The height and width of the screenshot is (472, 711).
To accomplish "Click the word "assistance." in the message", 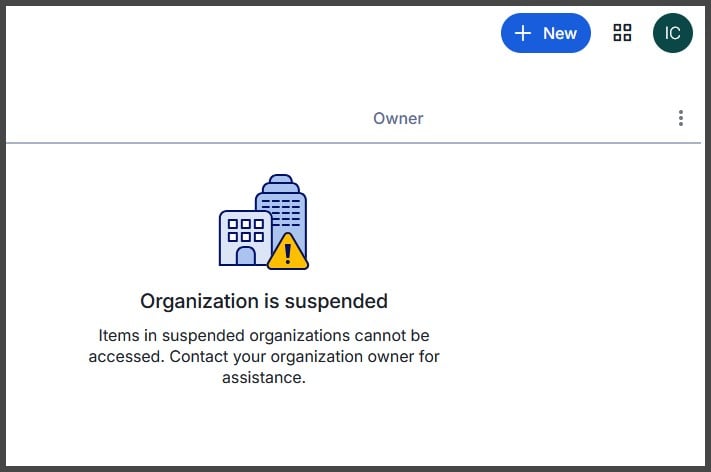I will click(264, 378).
